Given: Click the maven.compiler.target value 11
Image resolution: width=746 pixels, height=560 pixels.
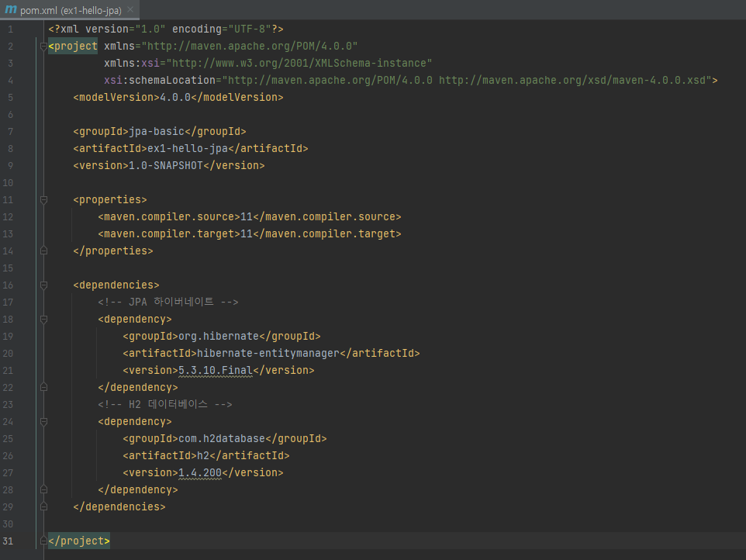Looking at the screenshot, I should [247, 234].
